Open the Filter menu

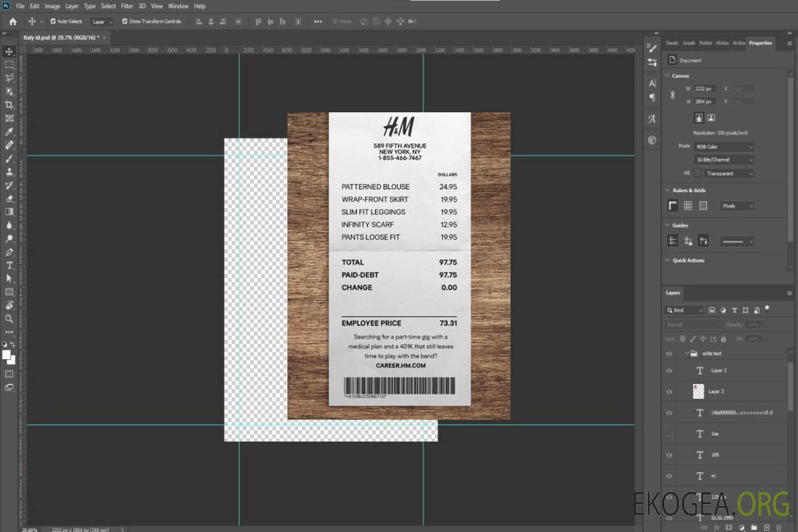127,6
